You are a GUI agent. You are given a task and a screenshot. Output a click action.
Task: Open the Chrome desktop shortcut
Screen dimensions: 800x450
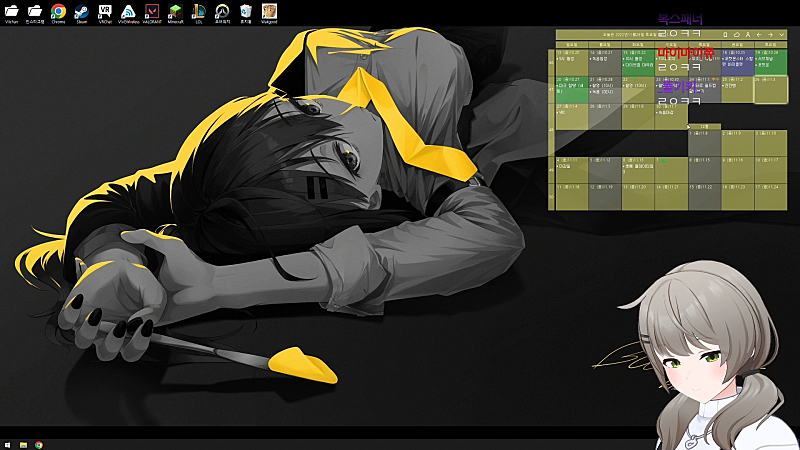(x=58, y=12)
